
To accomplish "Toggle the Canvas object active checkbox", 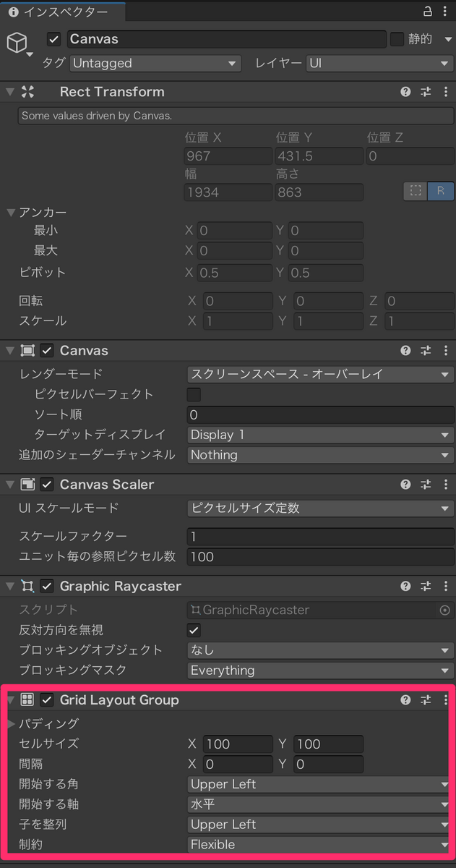I will pos(53,39).
